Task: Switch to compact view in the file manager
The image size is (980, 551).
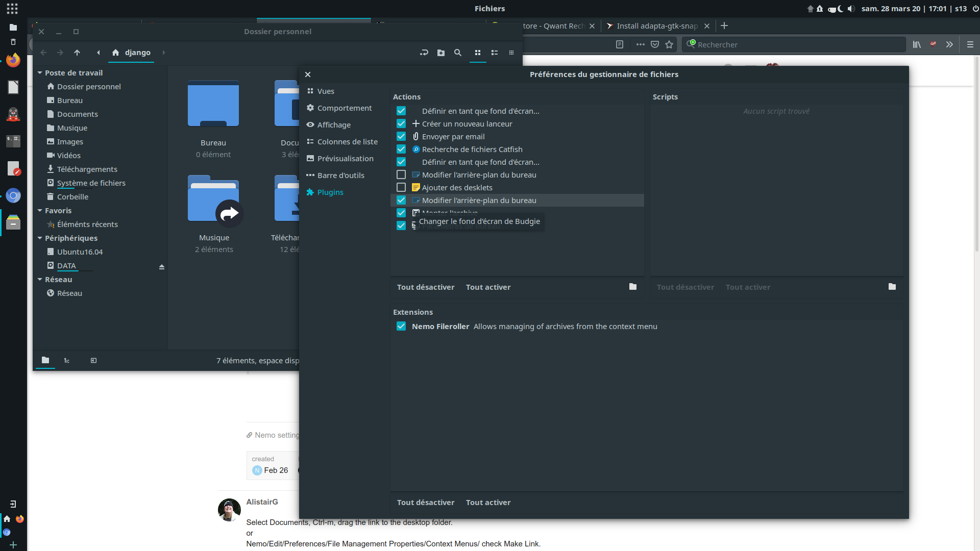Action: 511,53
